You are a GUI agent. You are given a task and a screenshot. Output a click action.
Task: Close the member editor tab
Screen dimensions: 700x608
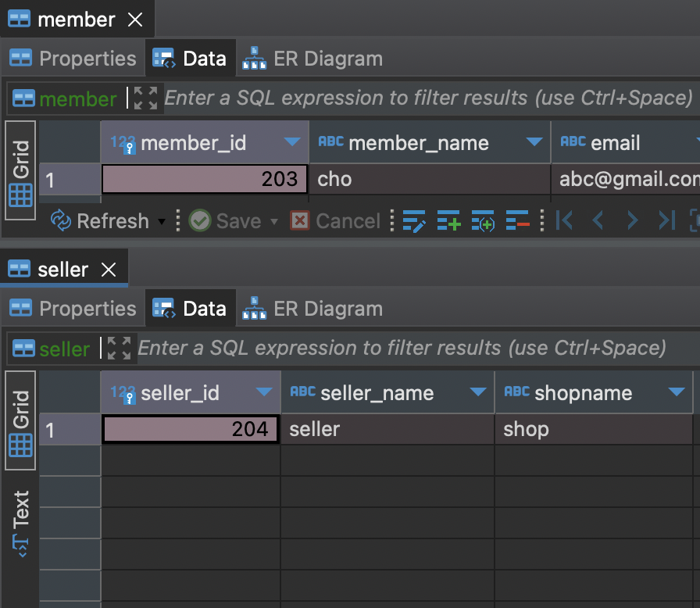tap(135, 20)
